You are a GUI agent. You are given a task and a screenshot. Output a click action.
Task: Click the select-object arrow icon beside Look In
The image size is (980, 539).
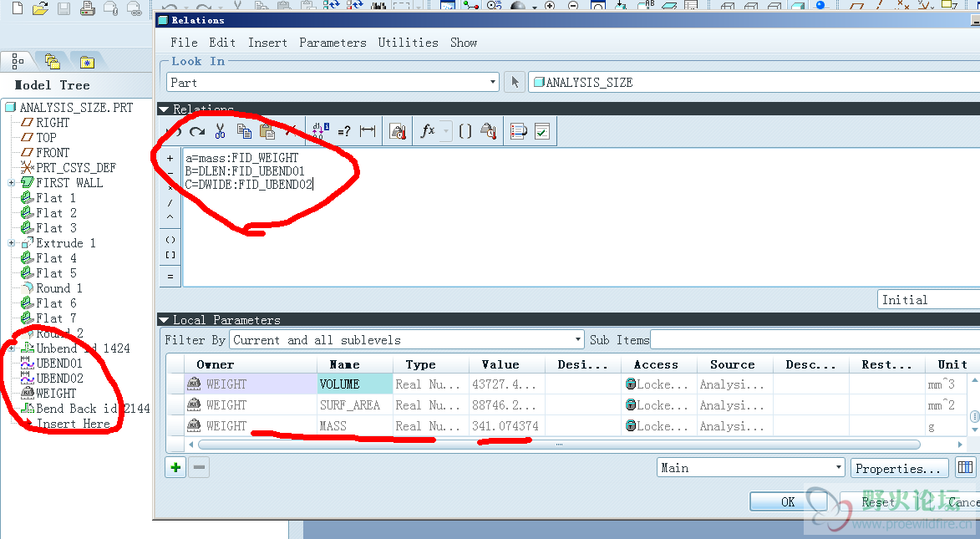pyautogui.click(x=515, y=82)
